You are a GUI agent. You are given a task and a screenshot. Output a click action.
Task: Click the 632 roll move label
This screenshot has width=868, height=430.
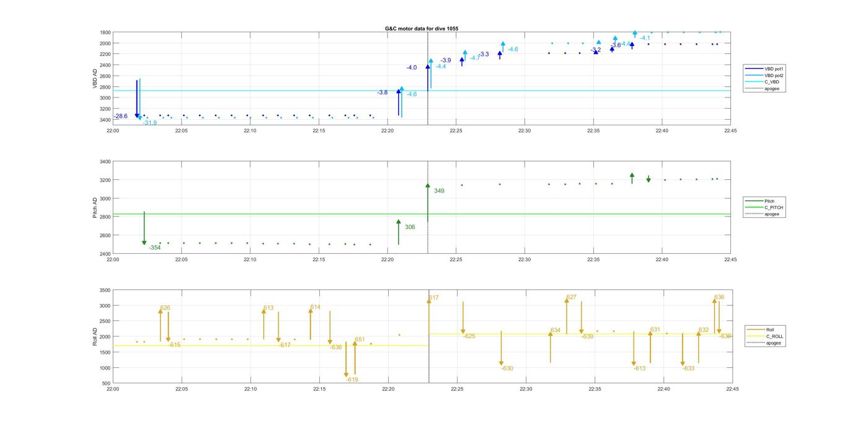coord(704,330)
